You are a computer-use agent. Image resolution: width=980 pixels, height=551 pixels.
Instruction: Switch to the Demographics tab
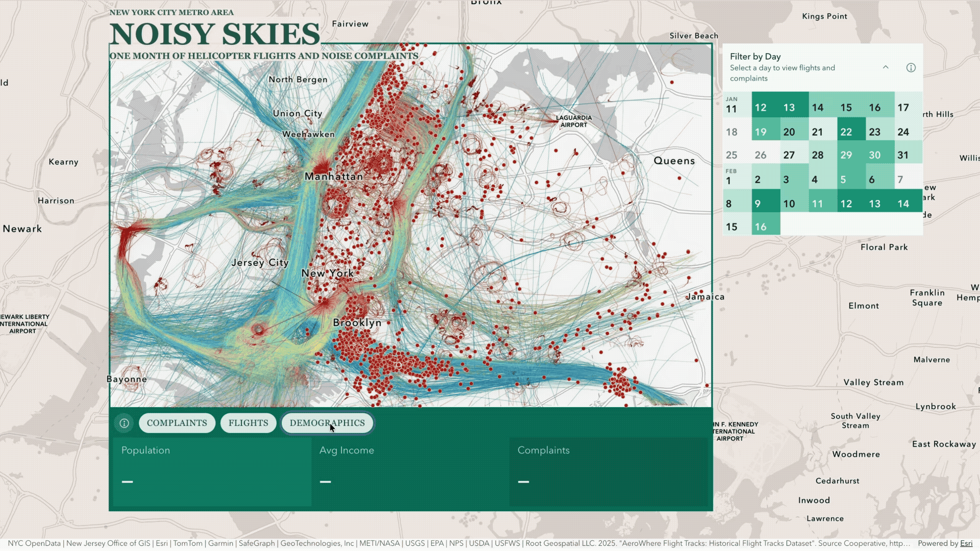[x=327, y=423]
